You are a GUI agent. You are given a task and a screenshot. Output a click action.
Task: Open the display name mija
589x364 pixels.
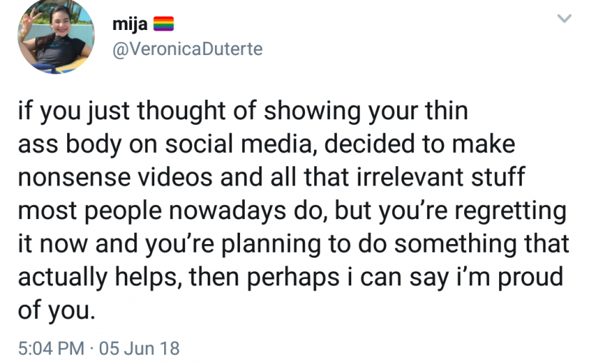pyautogui.click(x=130, y=25)
